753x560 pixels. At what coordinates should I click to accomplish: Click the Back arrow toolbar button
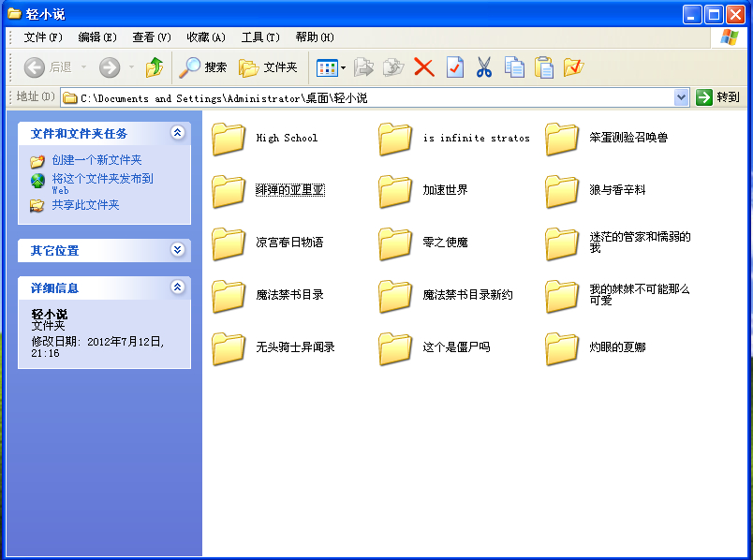click(x=34, y=67)
